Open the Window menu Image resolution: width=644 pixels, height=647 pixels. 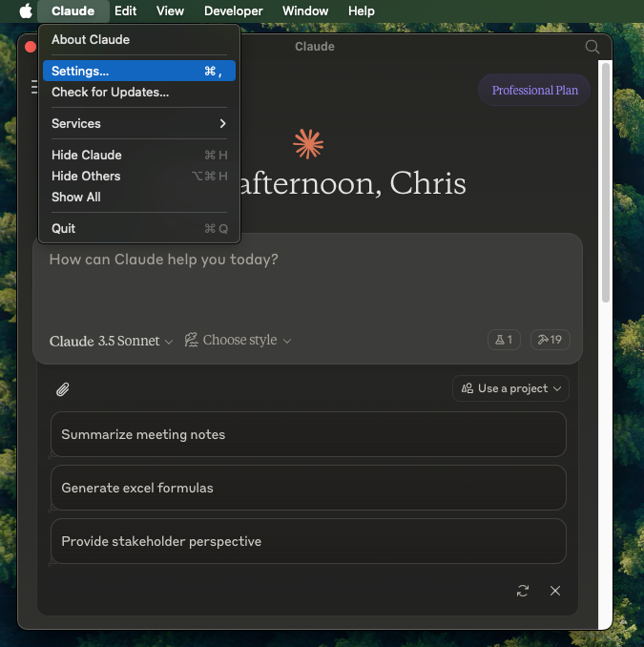point(305,11)
